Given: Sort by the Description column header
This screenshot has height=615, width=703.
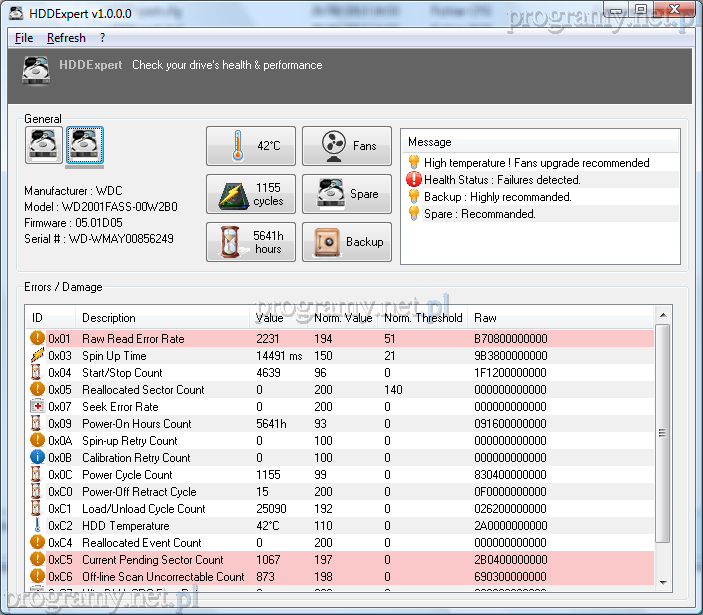Looking at the screenshot, I should point(162,318).
